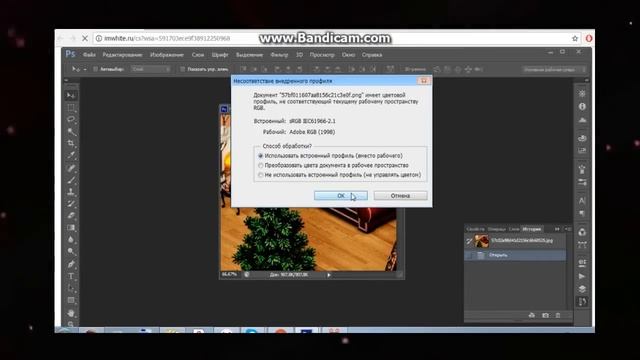This screenshot has width=640, height=360.
Task: Select the Dodge tool
Action: (x=71, y=251)
